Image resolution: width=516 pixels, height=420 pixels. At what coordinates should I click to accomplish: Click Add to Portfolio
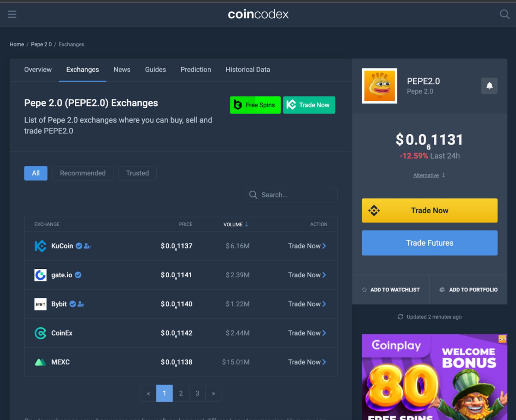click(468, 290)
